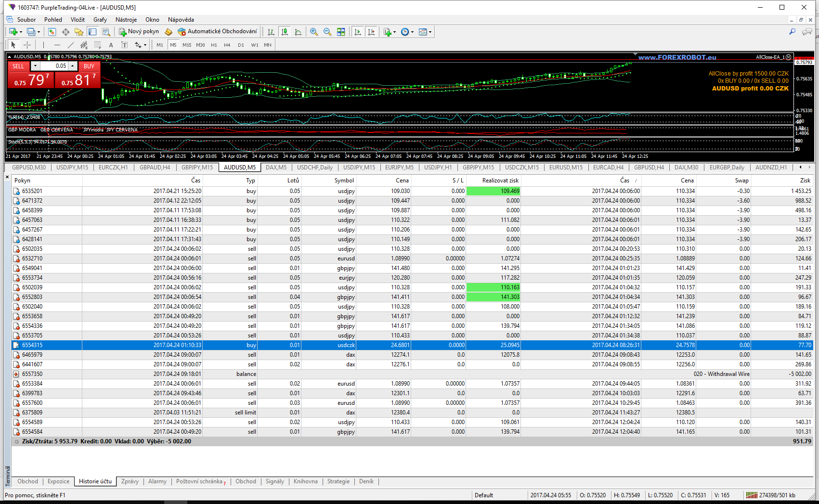
Task: Select the cursor arrow tool
Action: (x=13, y=45)
